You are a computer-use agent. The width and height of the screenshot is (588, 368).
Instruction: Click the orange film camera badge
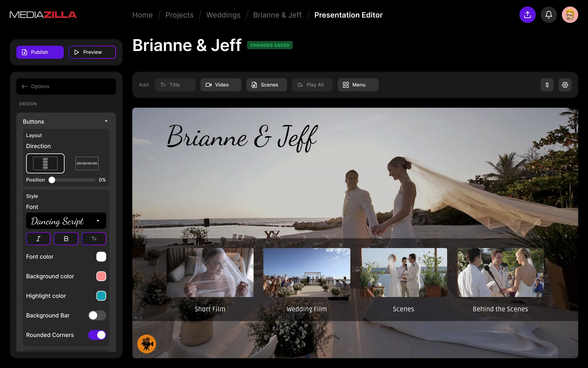pyautogui.click(x=146, y=344)
